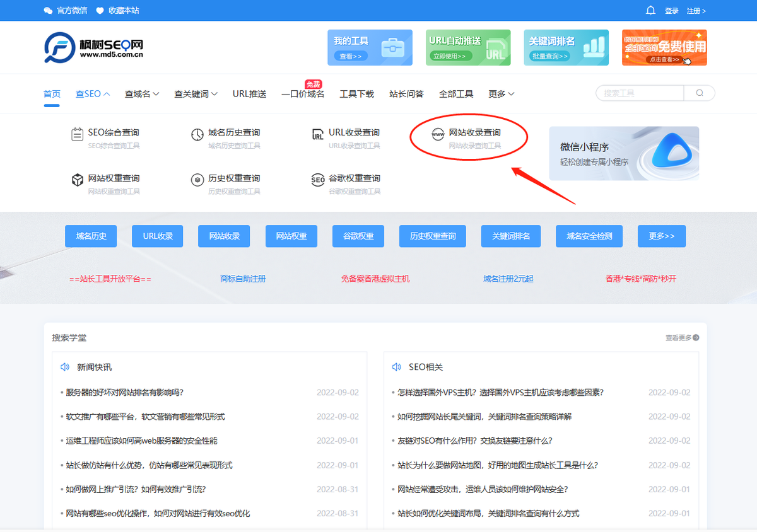The height and width of the screenshot is (532, 757).
Task: Click the 谷歌权重 blue button
Action: point(358,236)
